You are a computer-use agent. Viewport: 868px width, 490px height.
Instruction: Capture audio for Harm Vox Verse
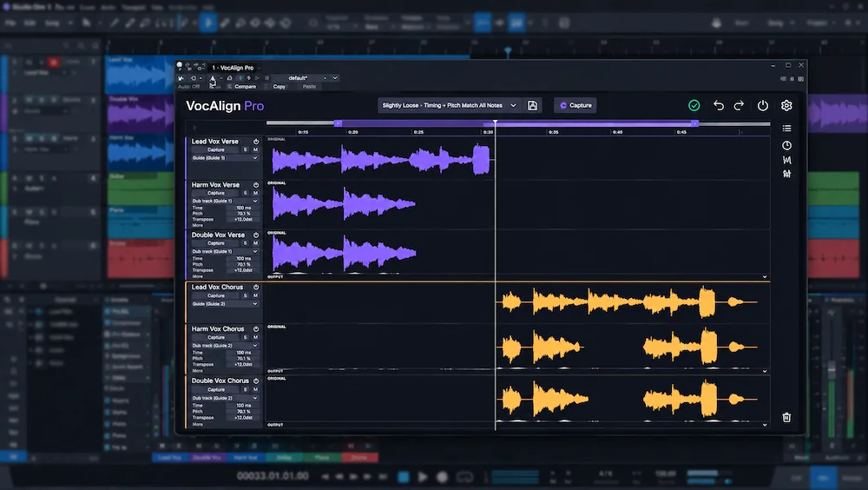(216, 193)
